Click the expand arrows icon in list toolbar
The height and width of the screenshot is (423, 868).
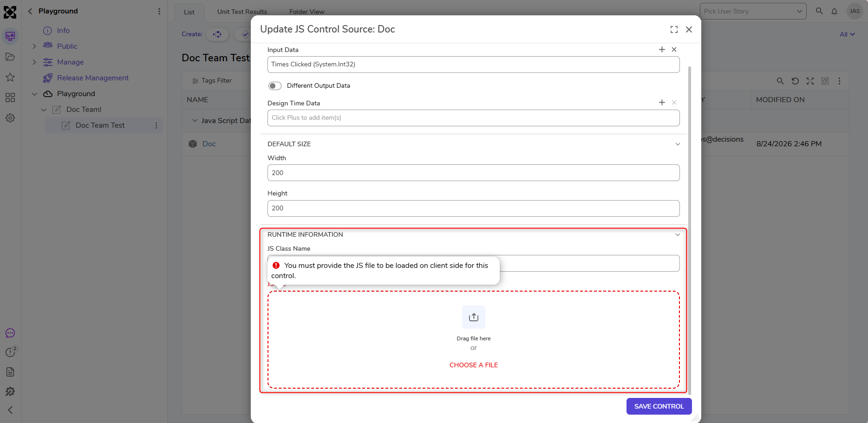coord(810,81)
